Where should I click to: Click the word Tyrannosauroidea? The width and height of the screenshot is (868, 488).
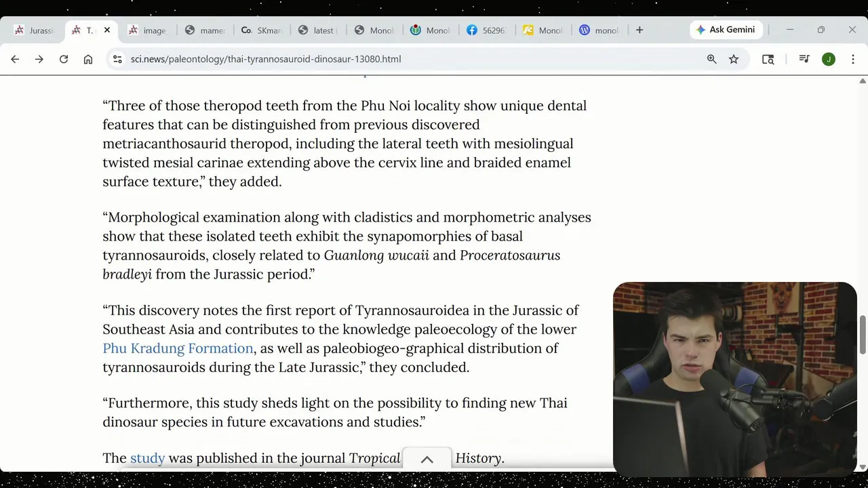(x=412, y=310)
